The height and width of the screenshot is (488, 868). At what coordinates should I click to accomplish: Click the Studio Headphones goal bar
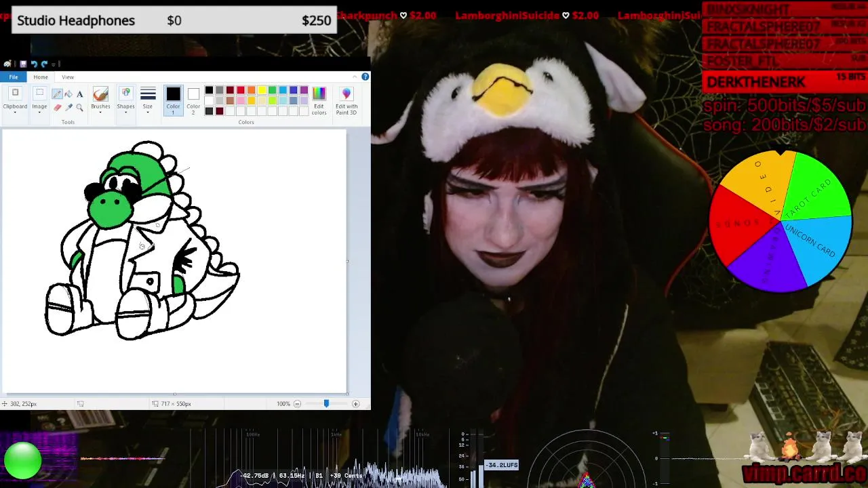[174, 20]
